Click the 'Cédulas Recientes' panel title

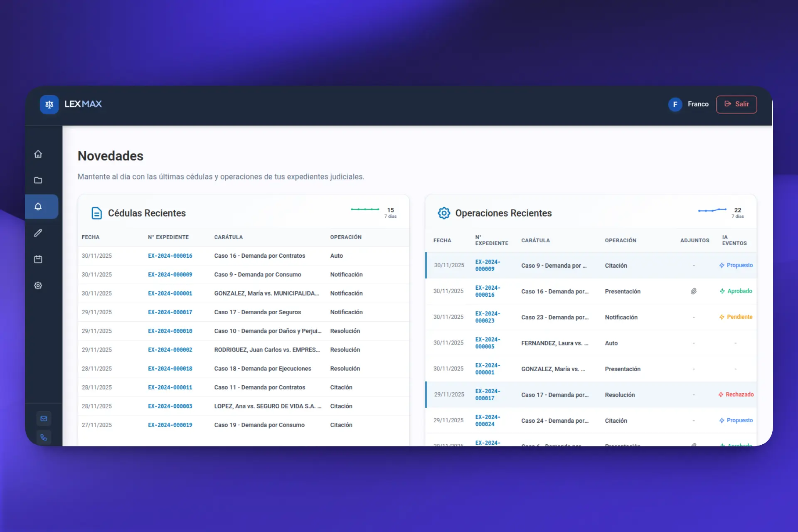point(147,213)
